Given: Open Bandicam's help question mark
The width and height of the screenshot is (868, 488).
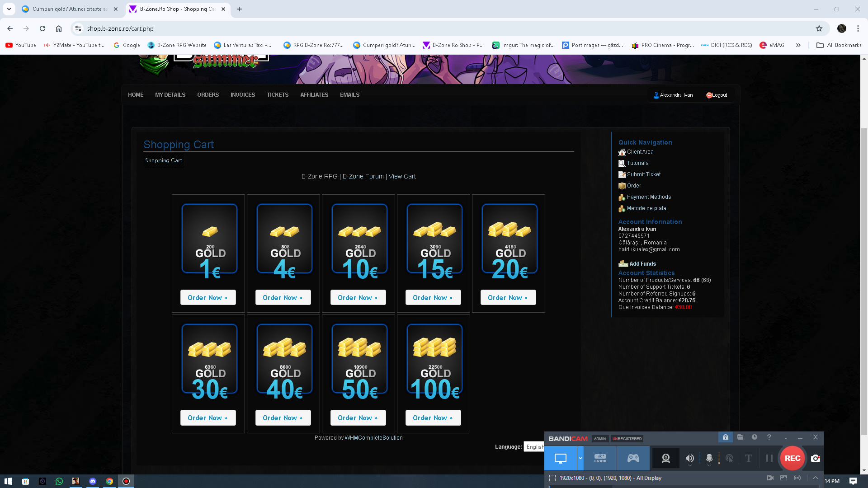Looking at the screenshot, I should click(x=769, y=437).
